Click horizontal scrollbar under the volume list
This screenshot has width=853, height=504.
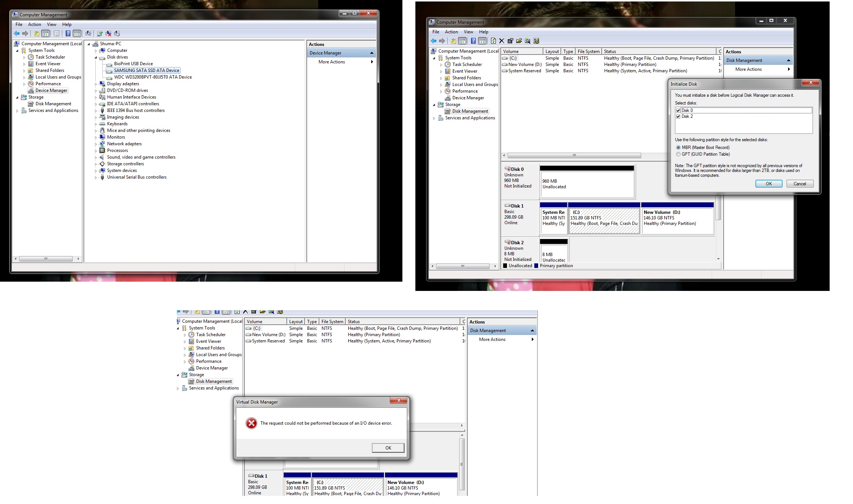(574, 155)
